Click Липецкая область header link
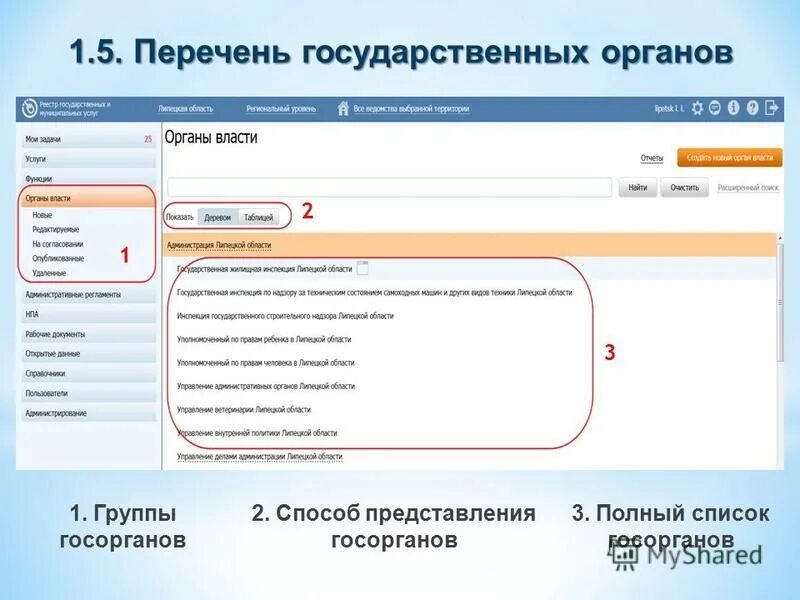This screenshot has height=600, width=800. click(186, 109)
